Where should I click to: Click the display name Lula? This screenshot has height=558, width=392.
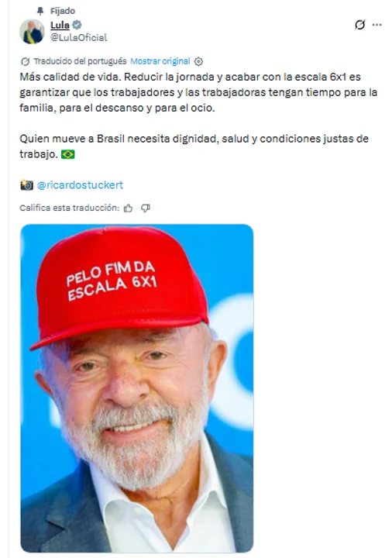click(60, 25)
